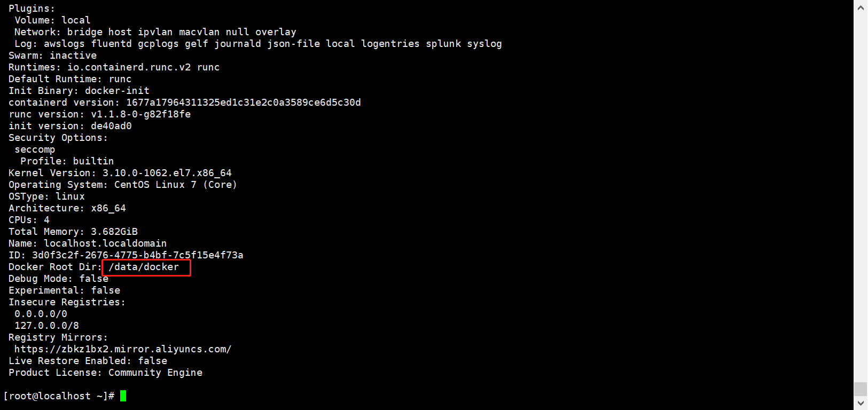Click the localhost.localdomain name text
This screenshot has height=410, width=868.
point(105,243)
